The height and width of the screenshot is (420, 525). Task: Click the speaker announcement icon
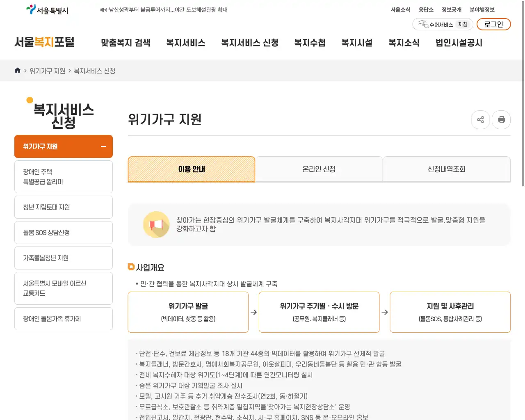[103, 10]
